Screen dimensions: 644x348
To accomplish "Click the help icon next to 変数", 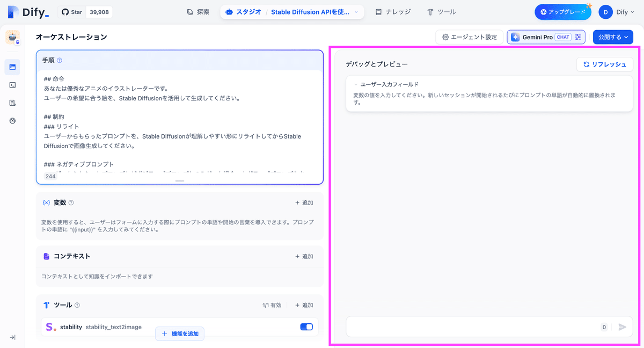I will click(71, 202).
